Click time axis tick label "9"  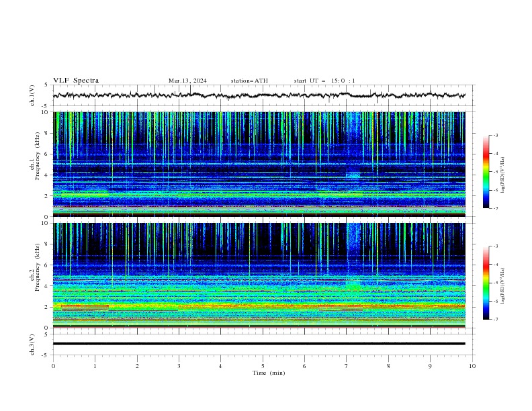(430, 366)
